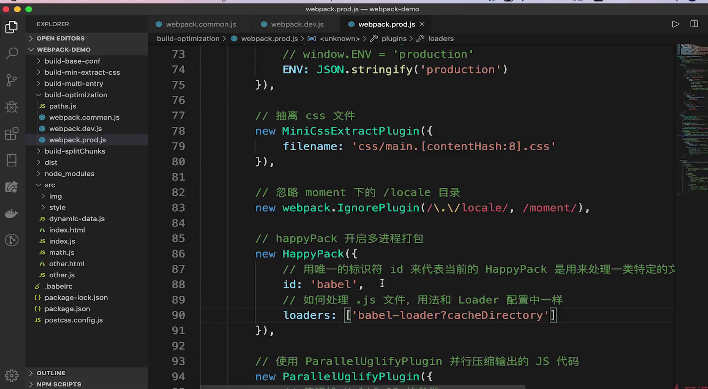The width and height of the screenshot is (708, 389).
Task: Click 'ParallelUglifyPlugin' on line 94
Action: (351, 376)
